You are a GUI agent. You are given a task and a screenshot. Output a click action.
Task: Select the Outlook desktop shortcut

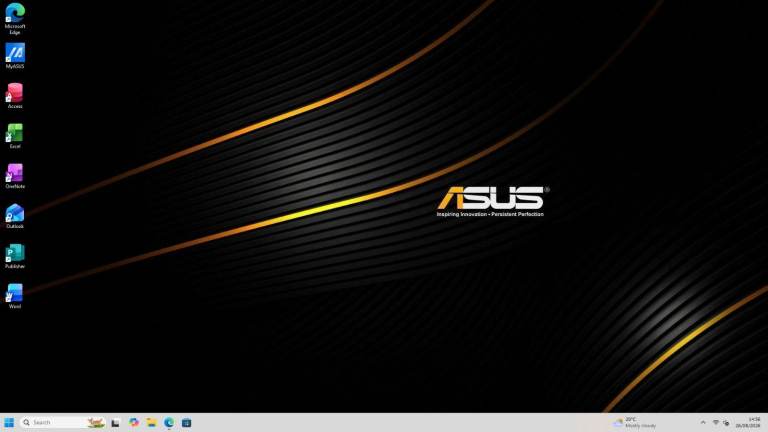15,216
